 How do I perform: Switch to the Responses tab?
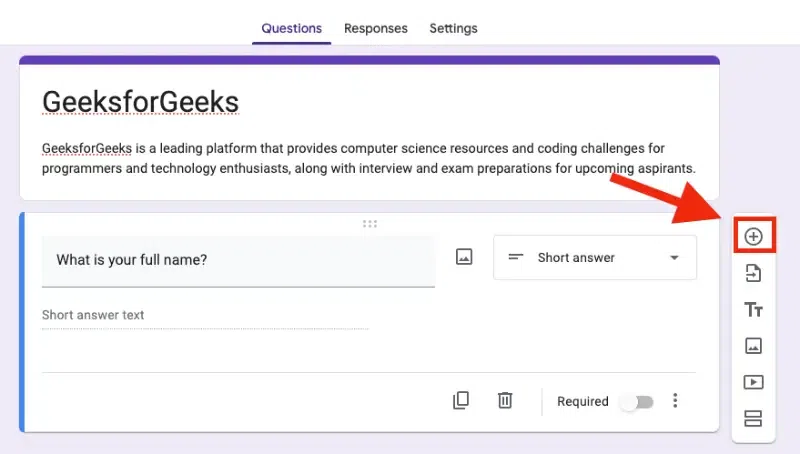375,28
